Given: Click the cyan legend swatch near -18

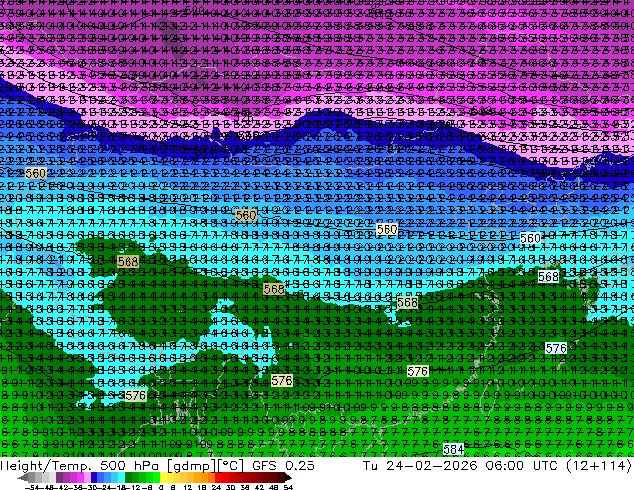Looking at the screenshot, I should click(121, 478).
